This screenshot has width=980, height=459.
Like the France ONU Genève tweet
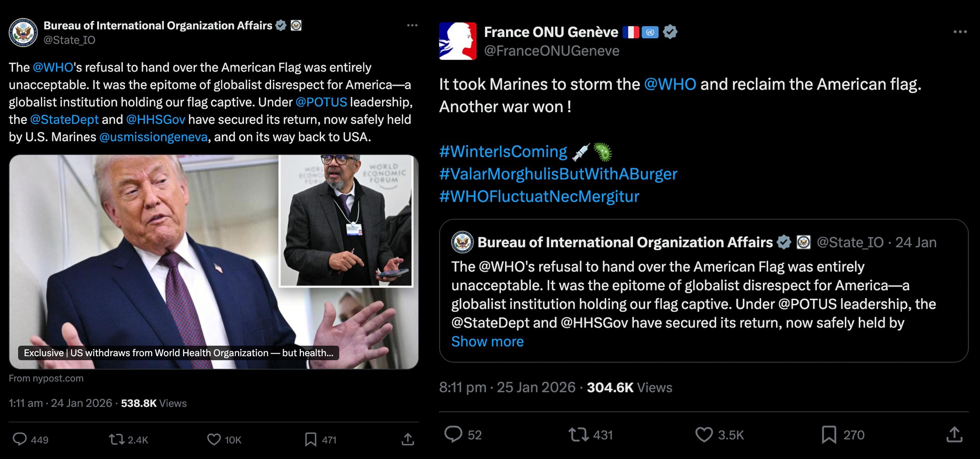(704, 435)
